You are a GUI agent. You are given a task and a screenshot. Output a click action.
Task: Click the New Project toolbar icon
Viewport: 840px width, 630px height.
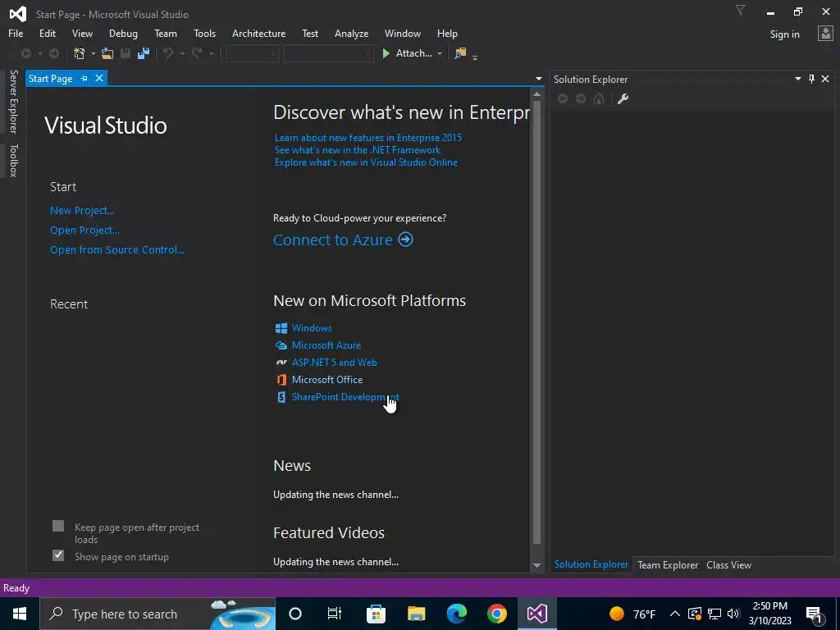tap(80, 53)
